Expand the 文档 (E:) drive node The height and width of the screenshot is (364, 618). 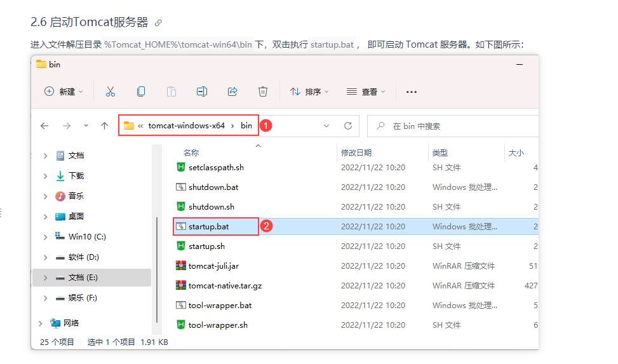click(45, 278)
